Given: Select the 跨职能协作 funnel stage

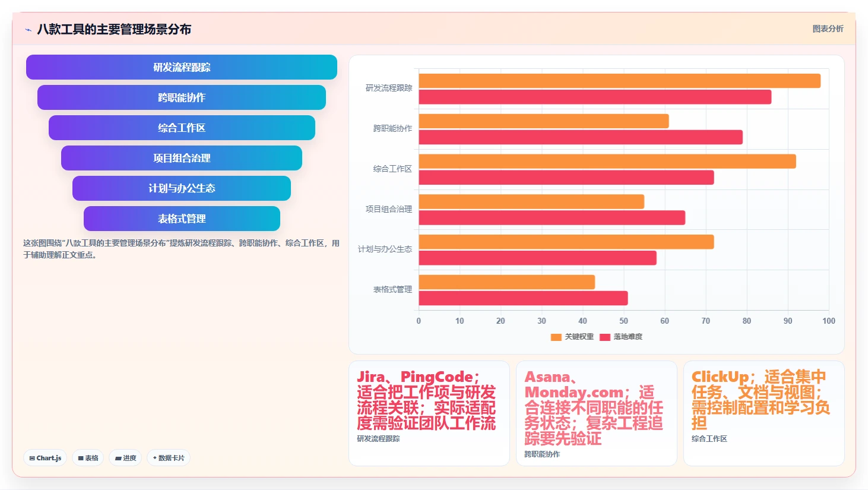Looking at the screenshot, I should tap(182, 97).
